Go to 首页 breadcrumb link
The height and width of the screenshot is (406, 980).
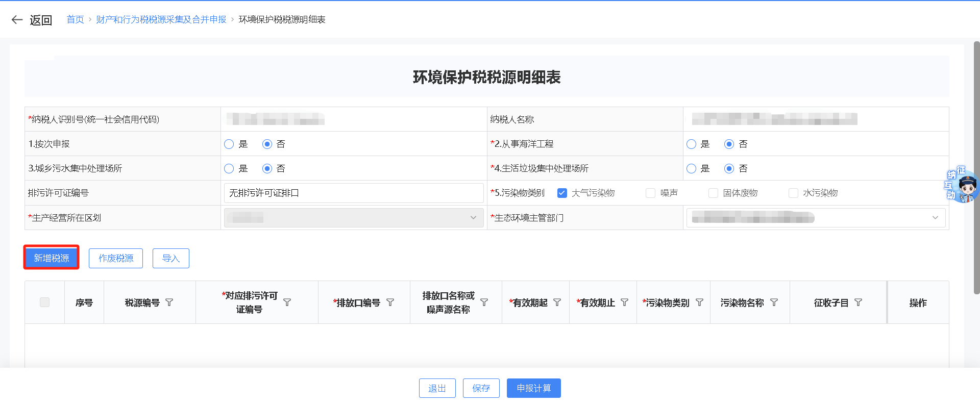pyautogui.click(x=75, y=19)
